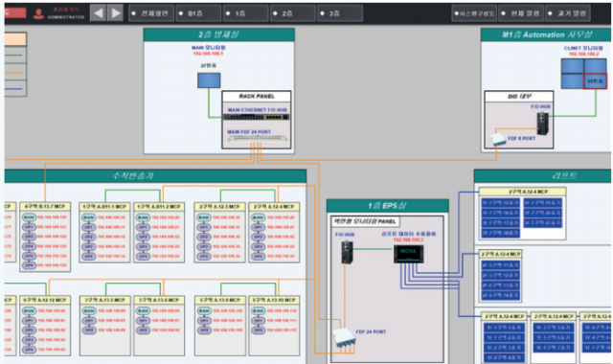Switch to the 3층 floor tab
Screen dimensions: 613x364
[x=340, y=13]
